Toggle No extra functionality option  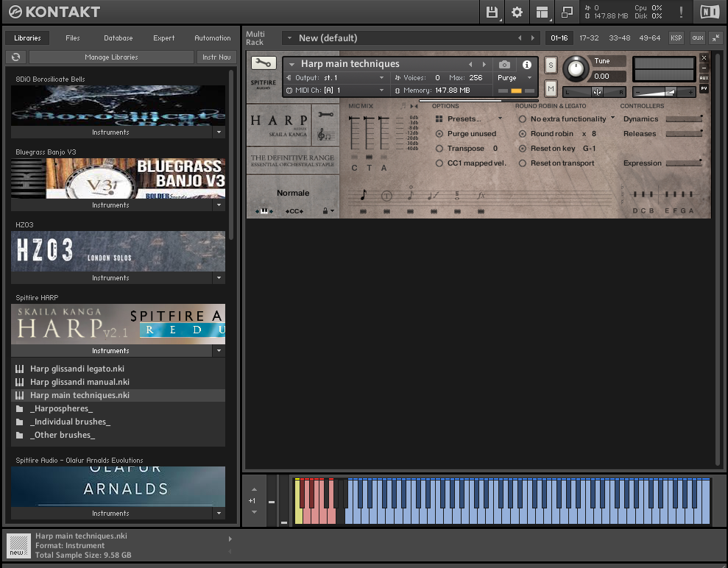point(523,119)
